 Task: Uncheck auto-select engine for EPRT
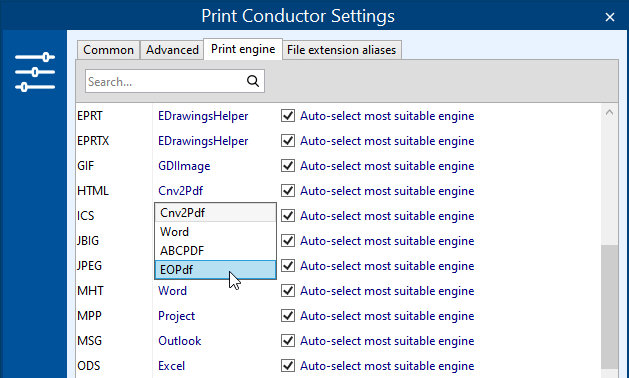(x=288, y=116)
